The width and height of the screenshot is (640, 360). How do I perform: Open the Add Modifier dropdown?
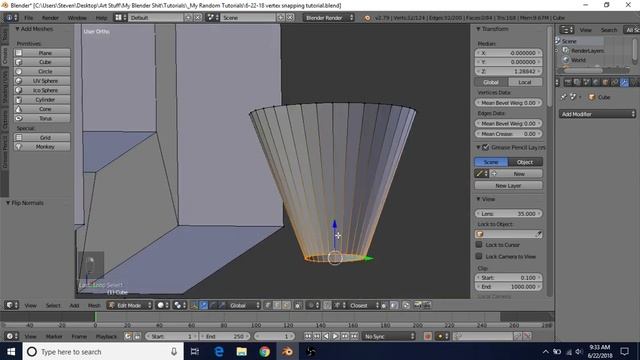point(598,114)
